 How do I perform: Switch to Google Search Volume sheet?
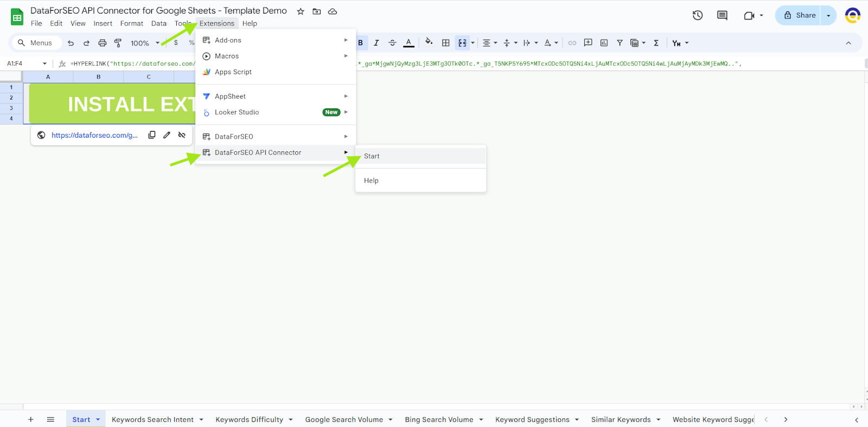pyautogui.click(x=344, y=419)
